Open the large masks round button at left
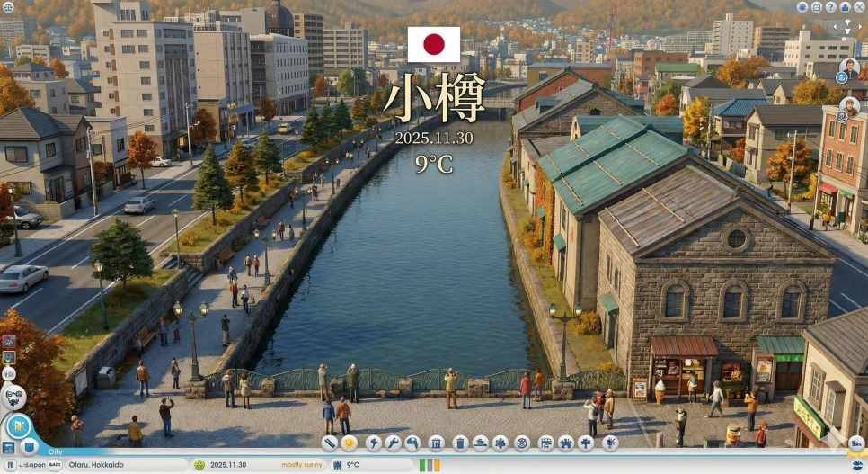This screenshot has width=868, height=474. coord(13,397)
